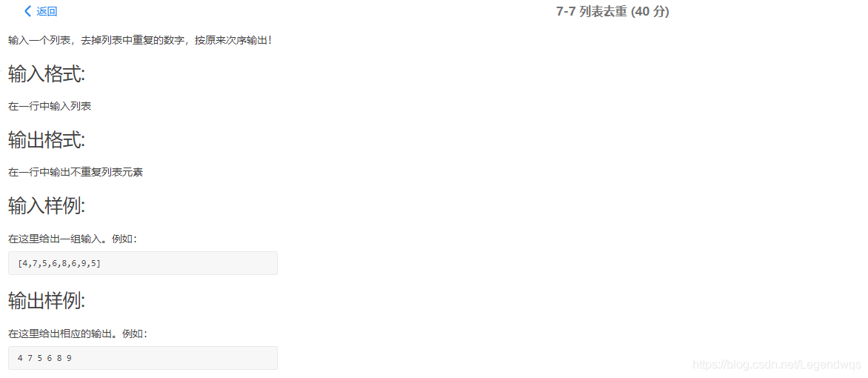Click the text 在一行中输出不重复列表元素
The width and height of the screenshot is (868, 378).
[76, 173]
